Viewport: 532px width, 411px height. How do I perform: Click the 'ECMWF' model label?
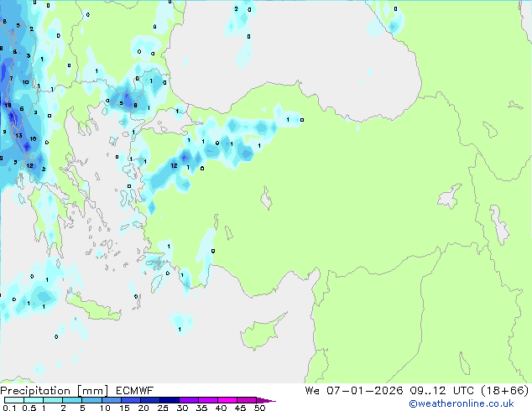point(135,391)
